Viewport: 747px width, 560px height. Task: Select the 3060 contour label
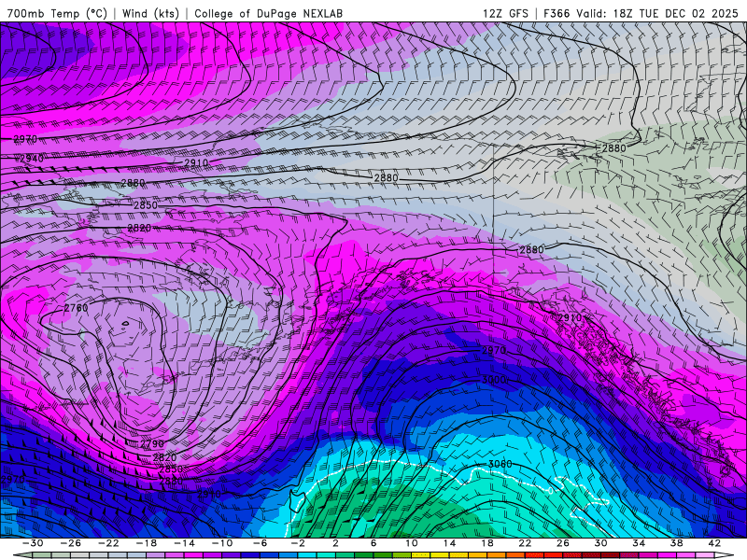(x=500, y=464)
